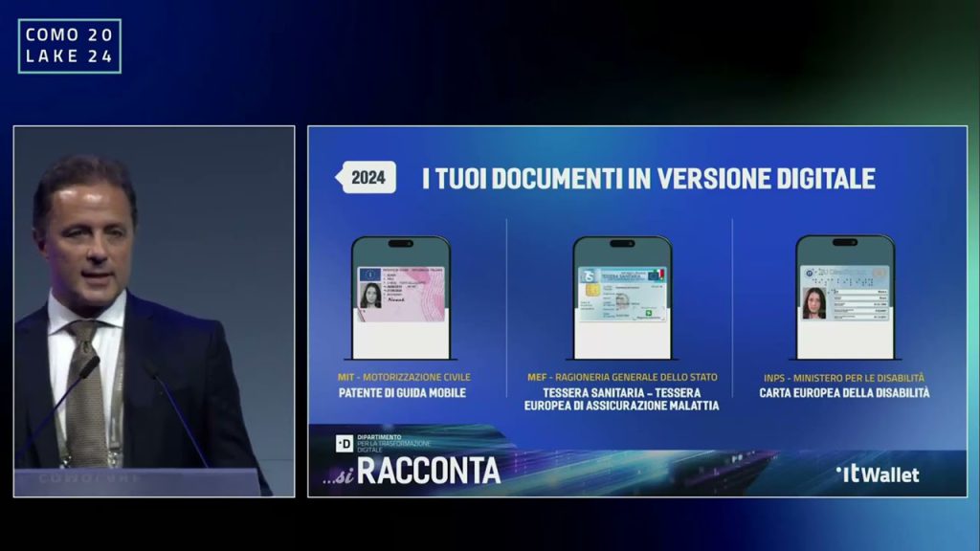Screen dimensions: 980x551
Task: Click the COMO LAKE 2024 logo
Action: [x=69, y=46]
